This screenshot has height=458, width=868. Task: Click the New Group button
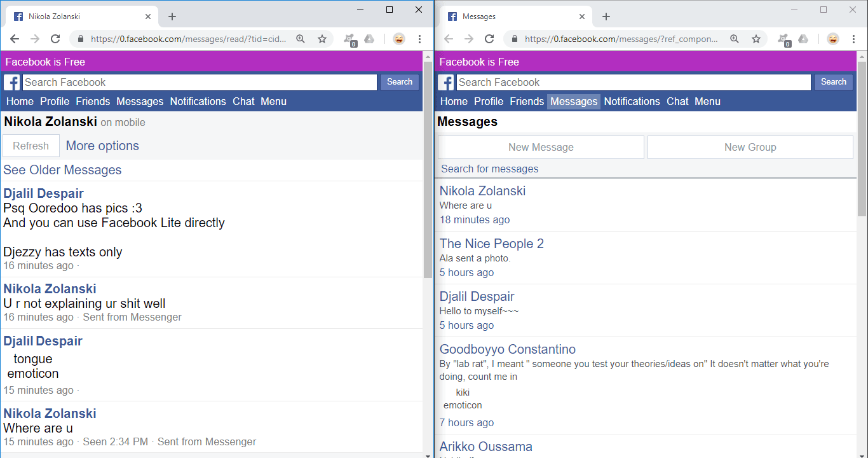tap(750, 147)
